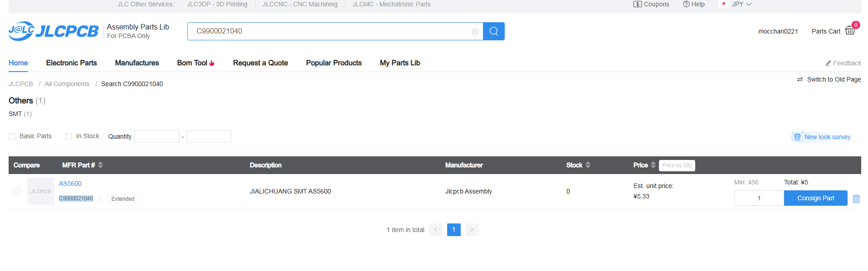Open the Manufactures menu
868x271 pixels.
point(137,63)
